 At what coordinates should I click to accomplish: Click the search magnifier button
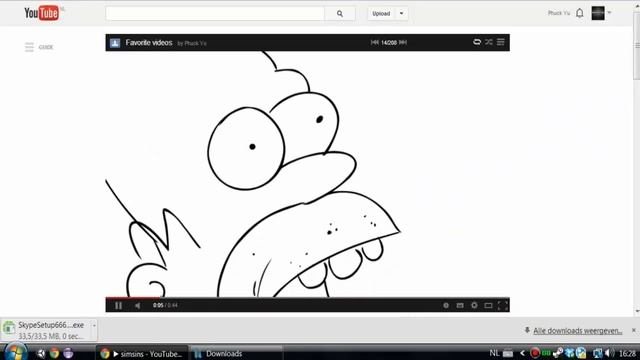(340, 13)
